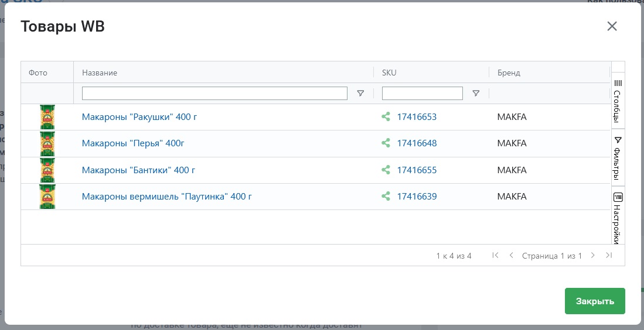644x330 pixels.
Task: Click the Товары WB dialog title
Action: 63,26
